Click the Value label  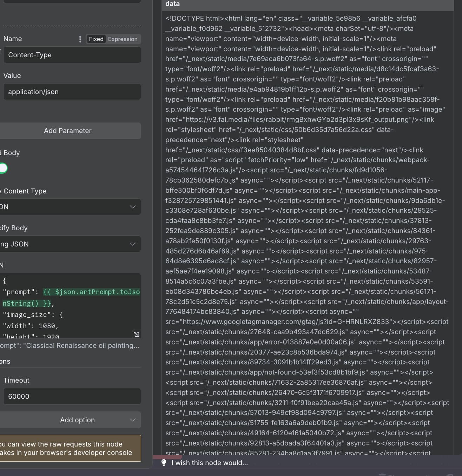click(12, 75)
